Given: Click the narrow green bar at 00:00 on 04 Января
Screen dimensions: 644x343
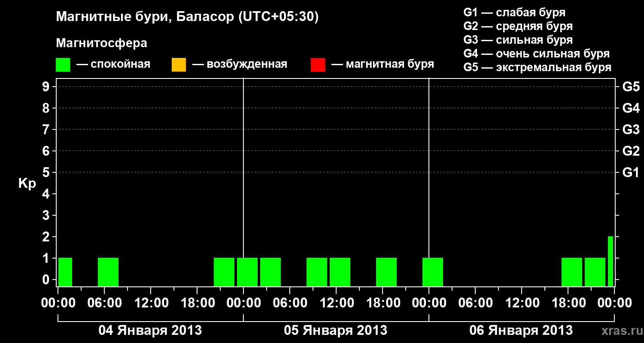Looking at the screenshot, I should (x=65, y=272).
